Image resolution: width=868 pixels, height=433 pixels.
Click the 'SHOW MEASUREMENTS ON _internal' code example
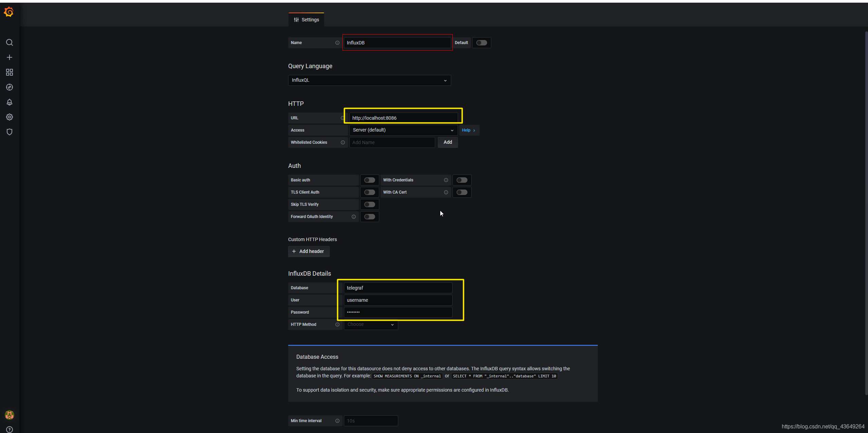click(407, 376)
